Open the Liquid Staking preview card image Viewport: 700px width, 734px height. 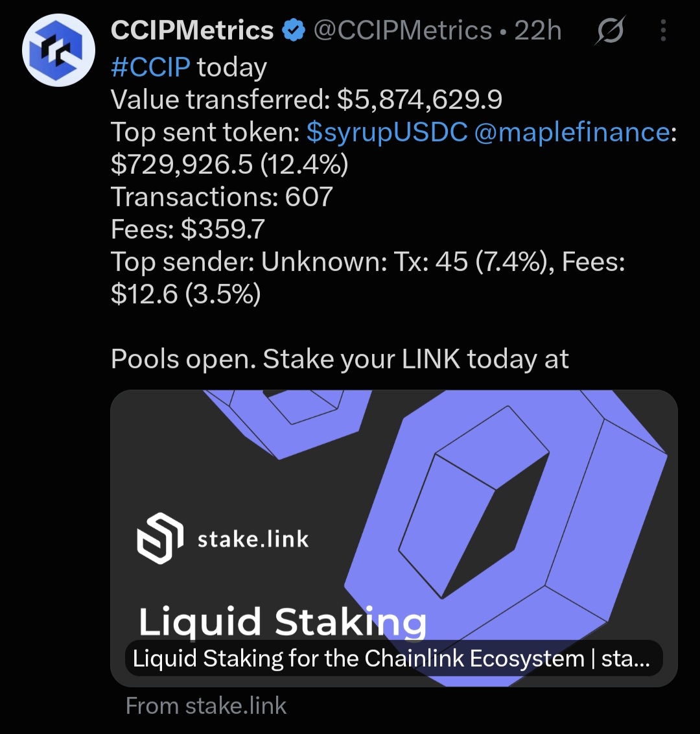click(x=394, y=538)
